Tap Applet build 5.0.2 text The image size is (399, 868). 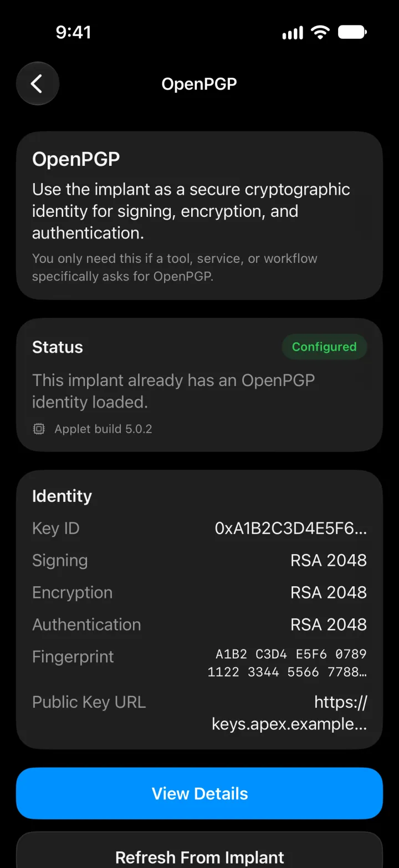pos(103,429)
